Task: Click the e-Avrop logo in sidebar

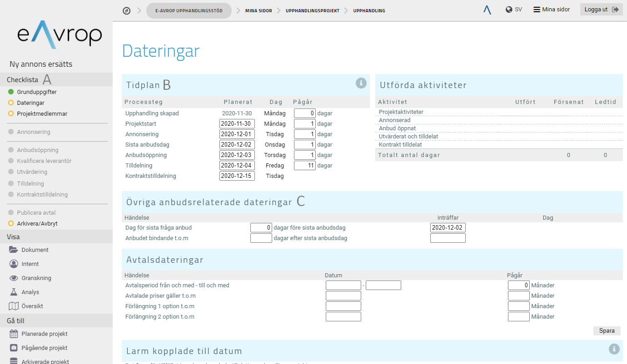Action: [60, 34]
